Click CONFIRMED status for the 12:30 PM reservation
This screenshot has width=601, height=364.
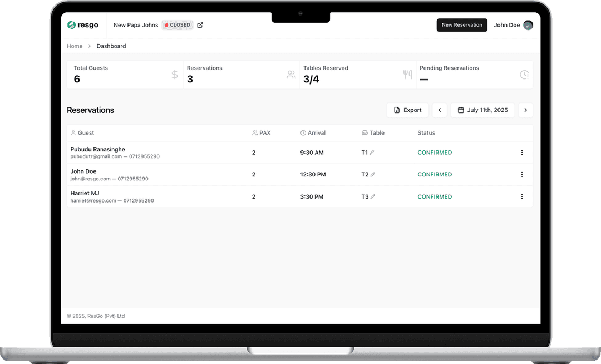(435, 174)
